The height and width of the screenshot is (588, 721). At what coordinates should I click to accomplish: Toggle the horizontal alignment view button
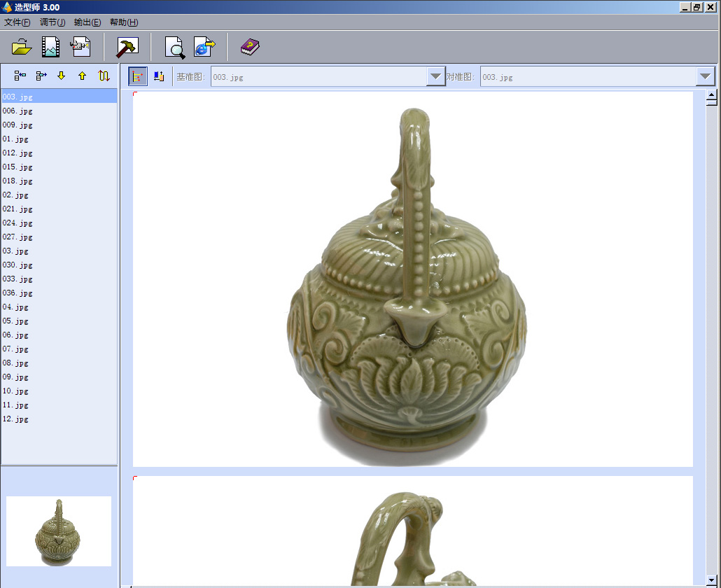pos(138,76)
